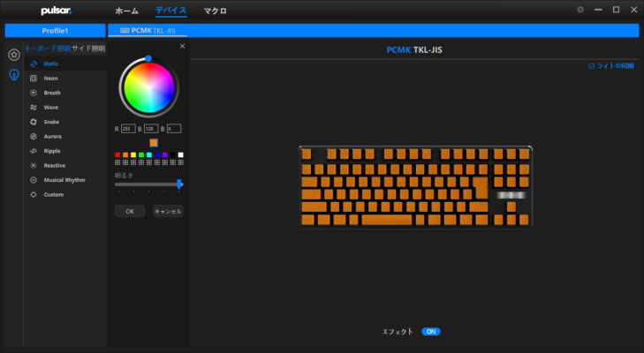Click the custom slot under the white swatch
This screenshot has width=644, height=353.
point(181,162)
